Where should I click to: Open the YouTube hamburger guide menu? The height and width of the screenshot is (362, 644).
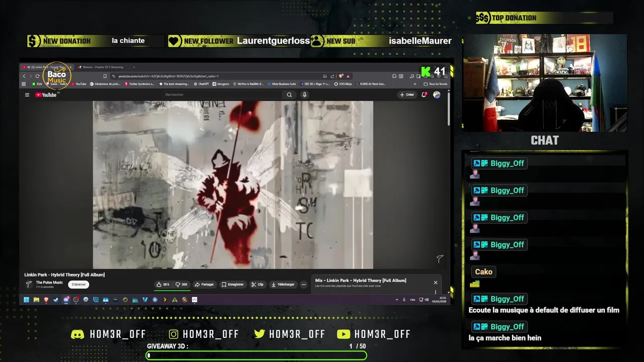click(x=27, y=95)
